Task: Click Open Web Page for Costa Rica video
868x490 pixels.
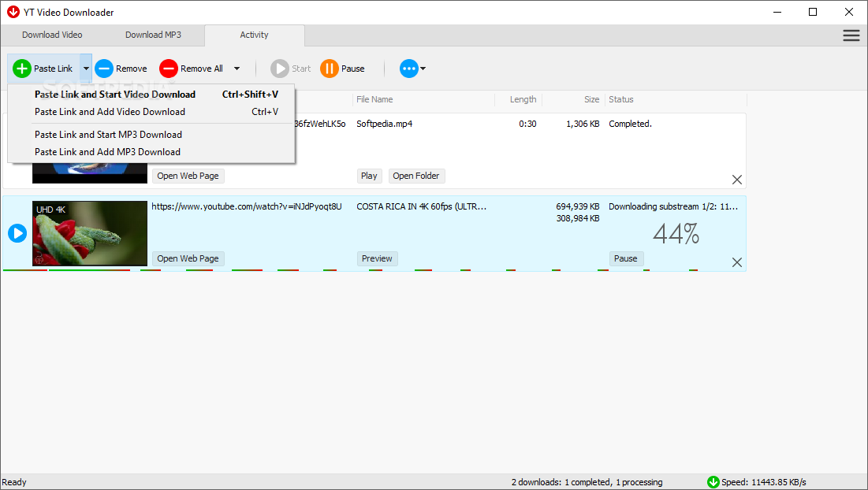Action: (188, 258)
